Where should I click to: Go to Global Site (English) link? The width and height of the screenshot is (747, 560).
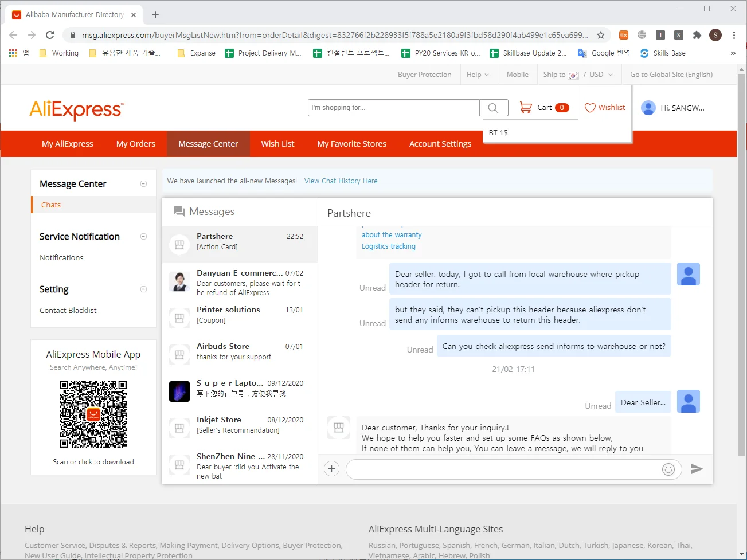(x=671, y=75)
